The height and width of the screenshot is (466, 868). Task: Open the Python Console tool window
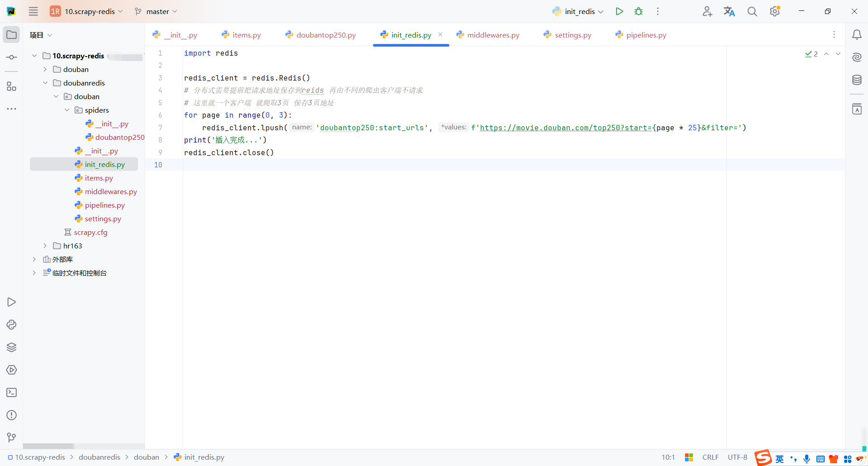12,325
